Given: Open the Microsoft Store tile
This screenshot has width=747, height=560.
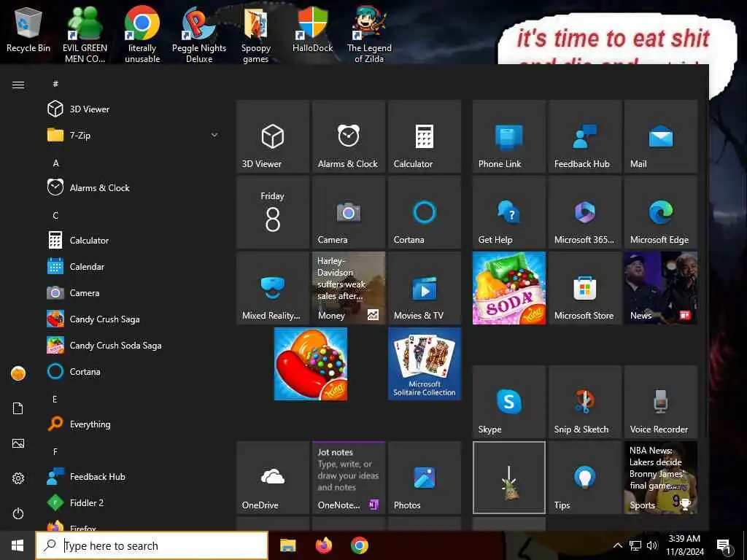Looking at the screenshot, I should (584, 287).
